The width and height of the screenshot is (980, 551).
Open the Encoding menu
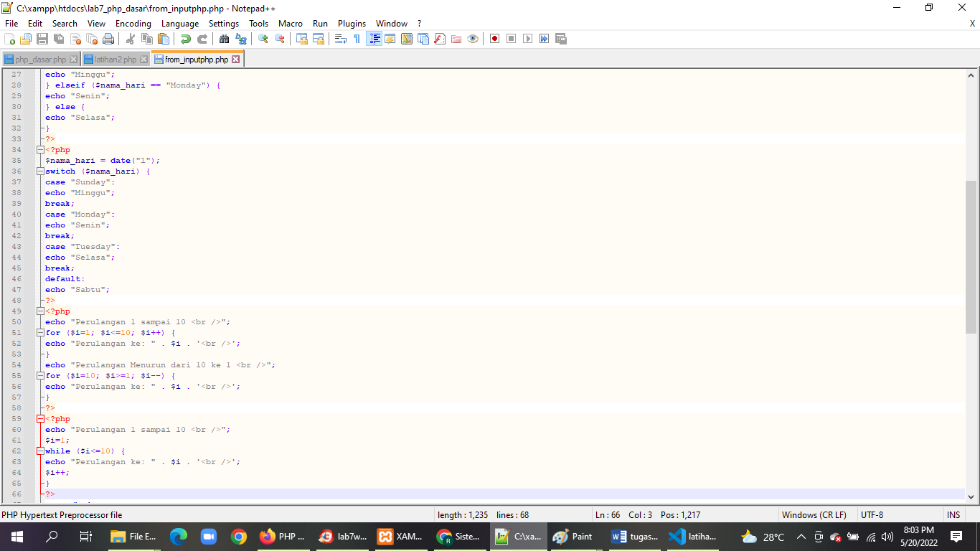pyautogui.click(x=133, y=23)
